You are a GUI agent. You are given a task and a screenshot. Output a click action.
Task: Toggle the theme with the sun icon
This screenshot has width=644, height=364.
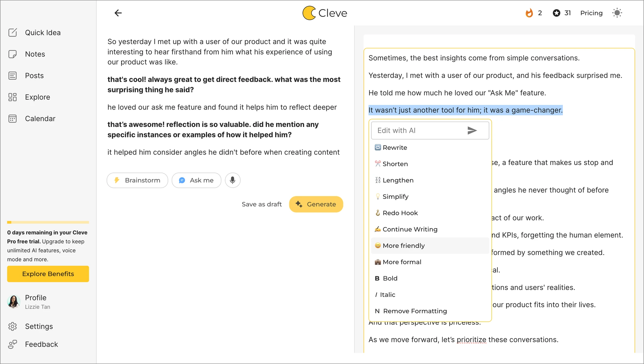(617, 13)
